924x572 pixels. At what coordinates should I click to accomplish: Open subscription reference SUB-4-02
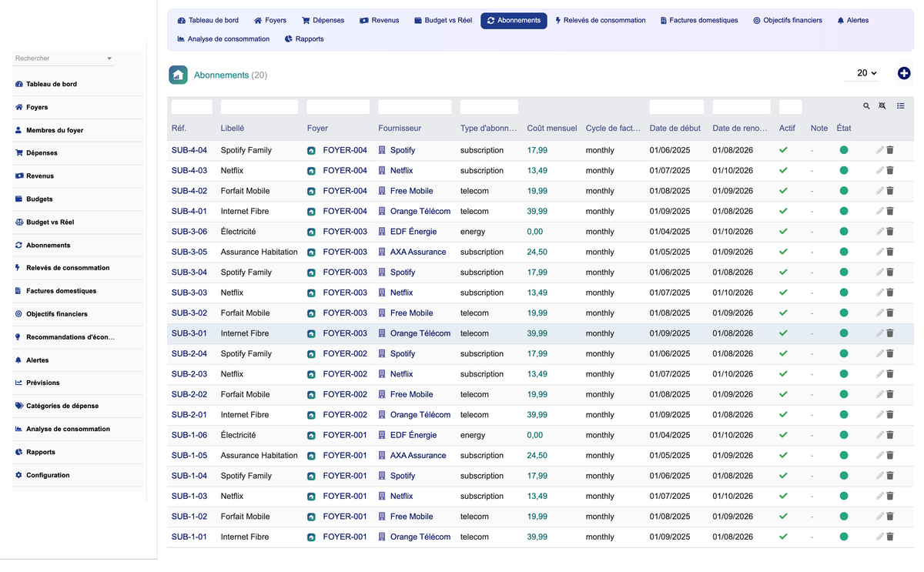[189, 191]
